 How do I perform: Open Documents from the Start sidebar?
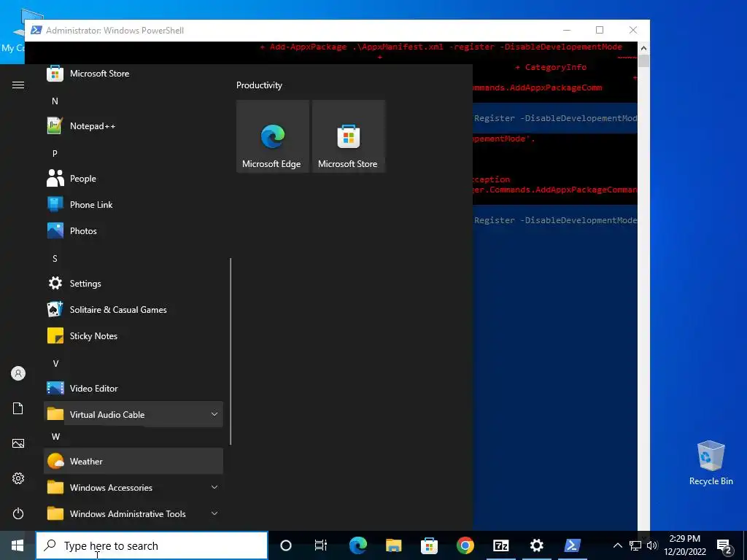tap(18, 408)
